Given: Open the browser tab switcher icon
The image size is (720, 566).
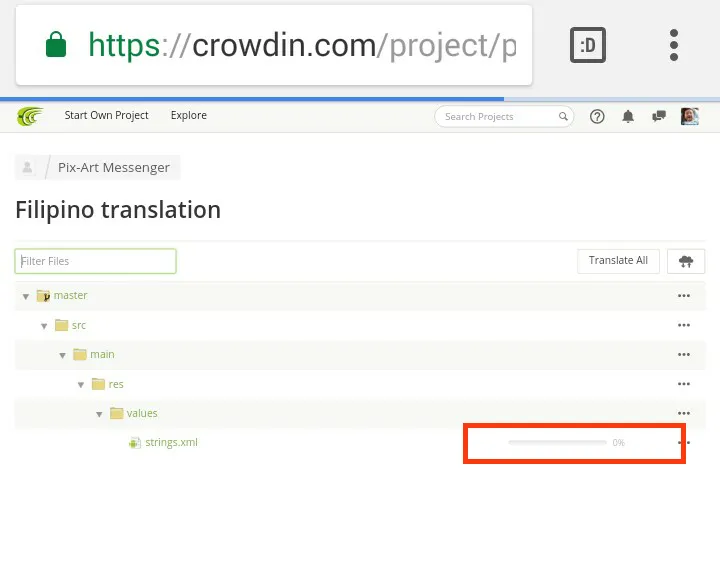Looking at the screenshot, I should click(588, 45).
